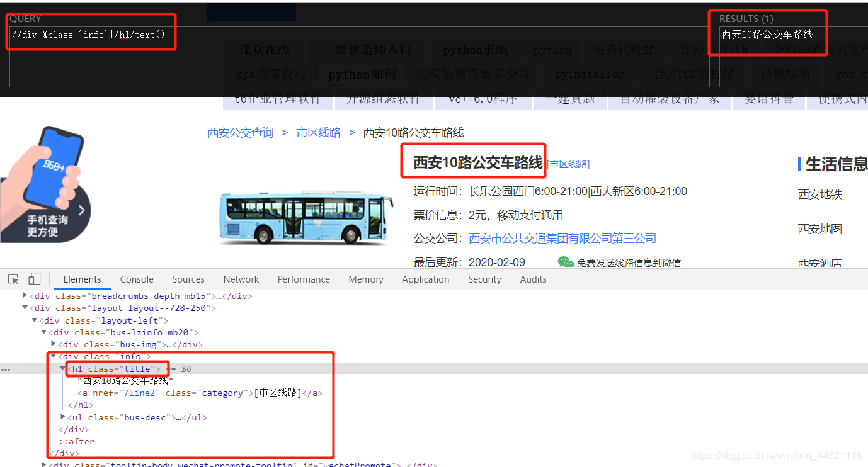868x467 pixels.
Task: Click the 免费代理IP ad tag
Action: (x=624, y=50)
